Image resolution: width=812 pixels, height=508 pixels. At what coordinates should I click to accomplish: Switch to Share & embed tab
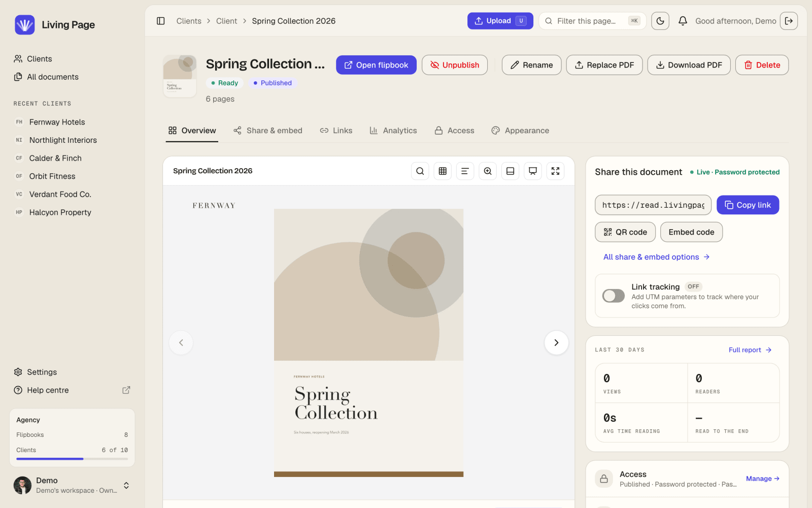click(x=268, y=131)
